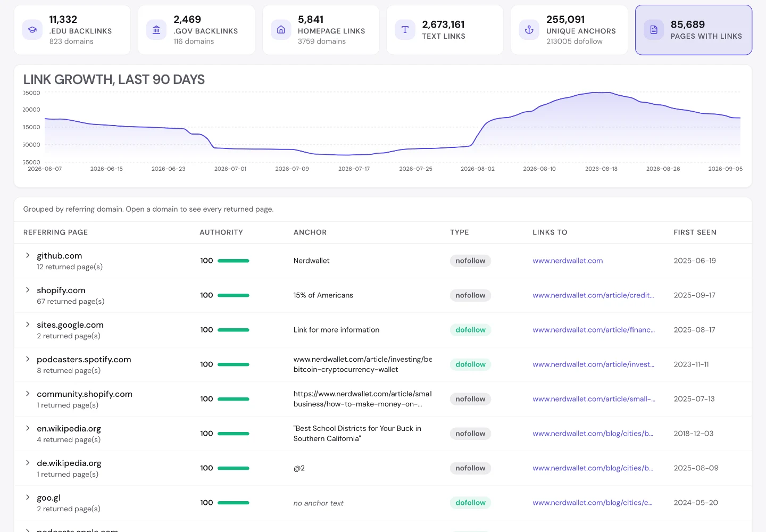Open the article/financ link in sites.google.com row
The height and width of the screenshot is (532, 766).
(x=594, y=330)
